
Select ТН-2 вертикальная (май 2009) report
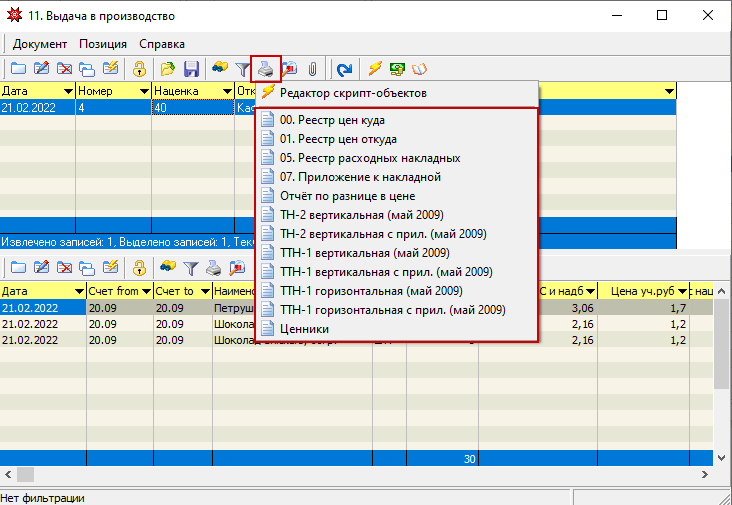pyautogui.click(x=361, y=214)
